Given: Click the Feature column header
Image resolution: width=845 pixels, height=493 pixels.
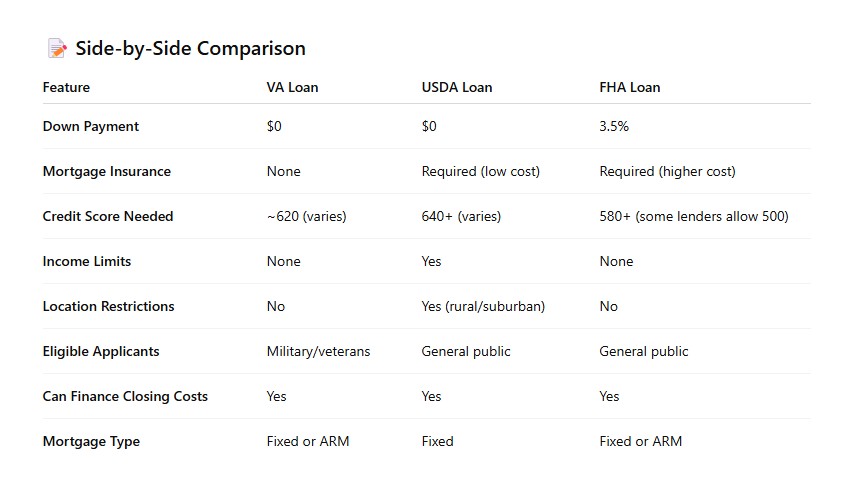Looking at the screenshot, I should click(66, 87).
